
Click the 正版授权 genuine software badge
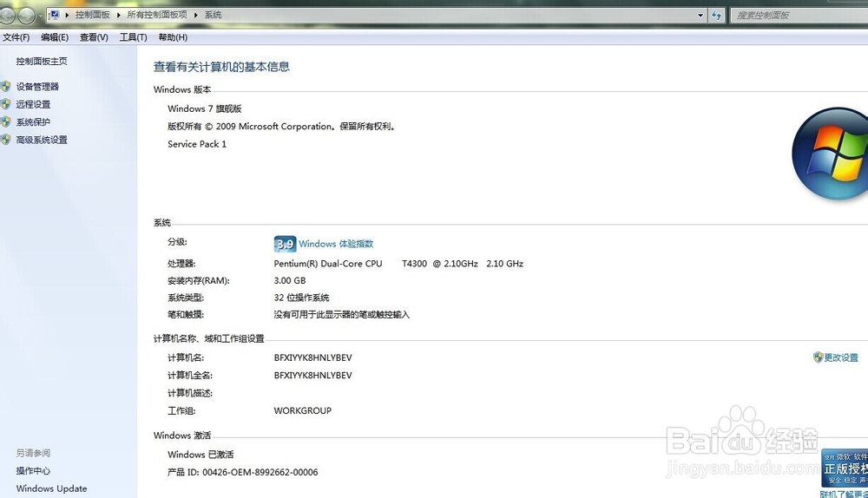pos(845,468)
